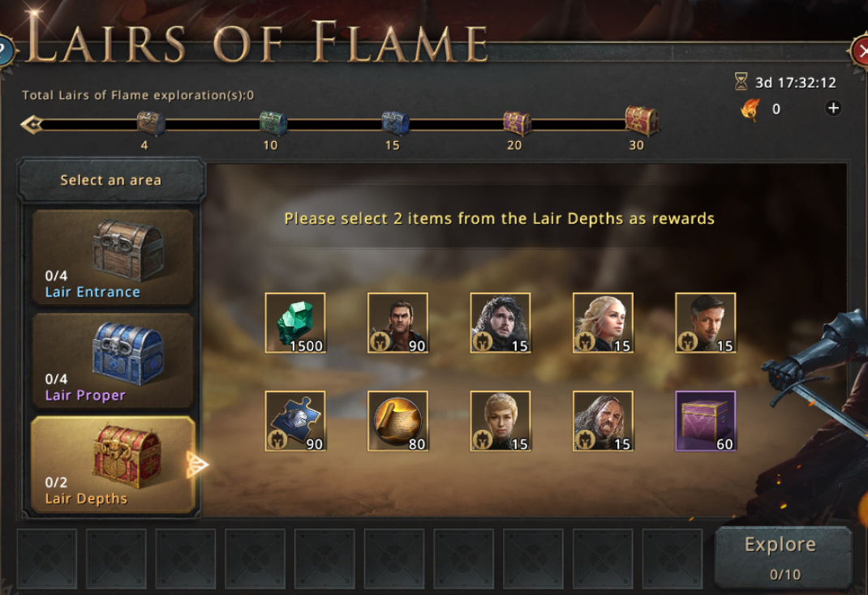This screenshot has height=595, width=868.
Task: Select the green emerald 1500 reward
Action: (x=295, y=323)
